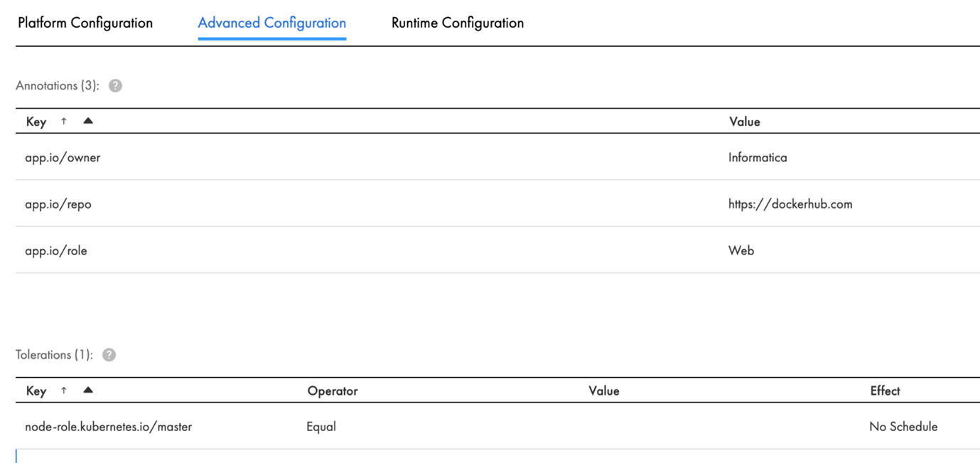The height and width of the screenshot is (463, 980).
Task: Click the Tolerations help question mark icon
Action: pyautogui.click(x=109, y=354)
